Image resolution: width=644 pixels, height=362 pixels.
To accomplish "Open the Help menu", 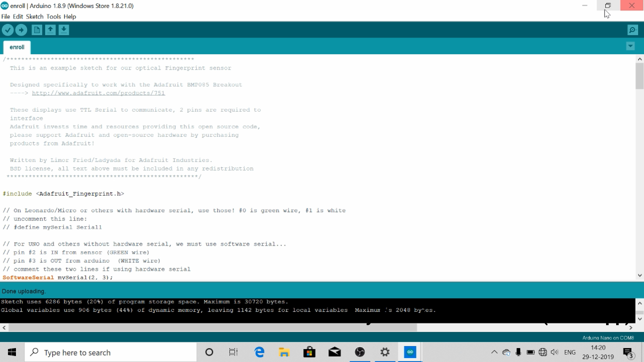I will (x=70, y=16).
